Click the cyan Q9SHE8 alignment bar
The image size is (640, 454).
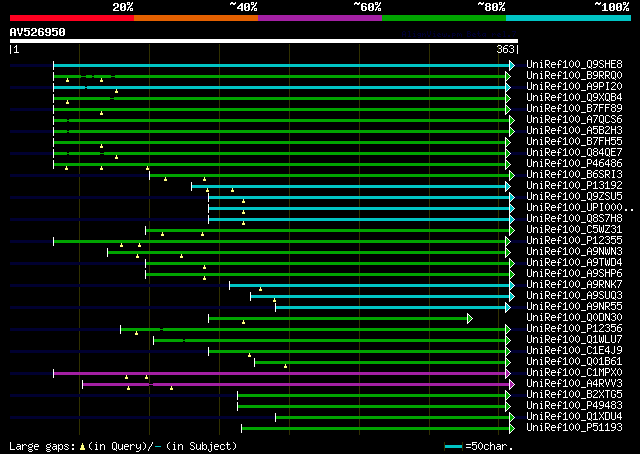point(282,65)
